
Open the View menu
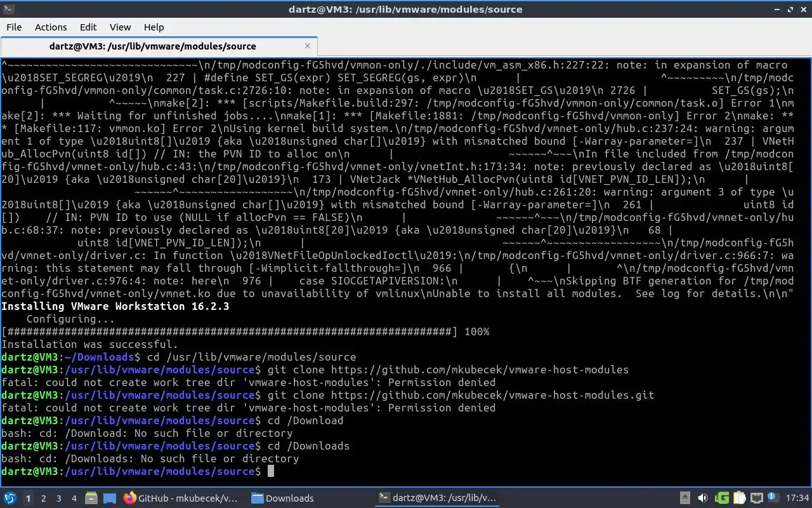click(120, 27)
